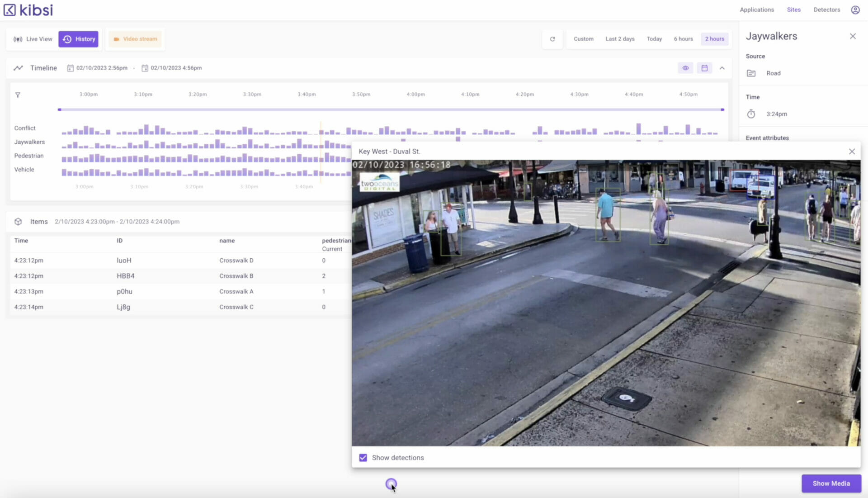Viewport: 868px width, 498px height.
Task: Open the timeline calendar icon button
Action: [x=704, y=68]
